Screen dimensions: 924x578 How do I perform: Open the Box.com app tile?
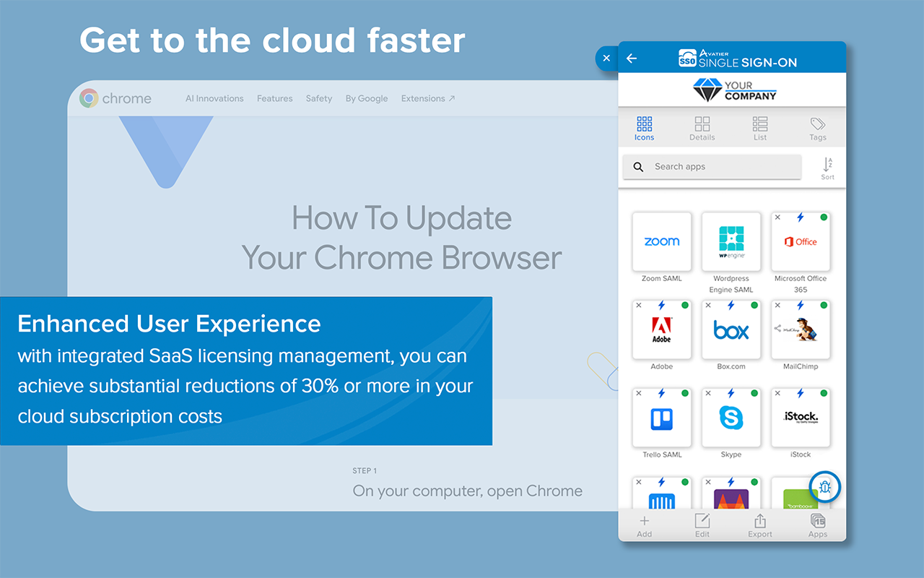pos(731,329)
